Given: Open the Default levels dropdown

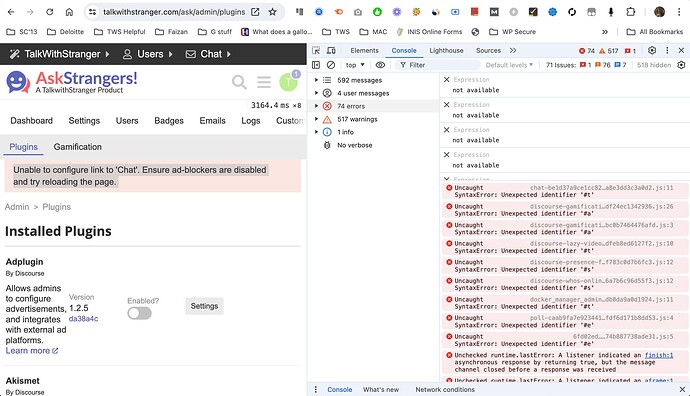Looking at the screenshot, I should tap(509, 65).
